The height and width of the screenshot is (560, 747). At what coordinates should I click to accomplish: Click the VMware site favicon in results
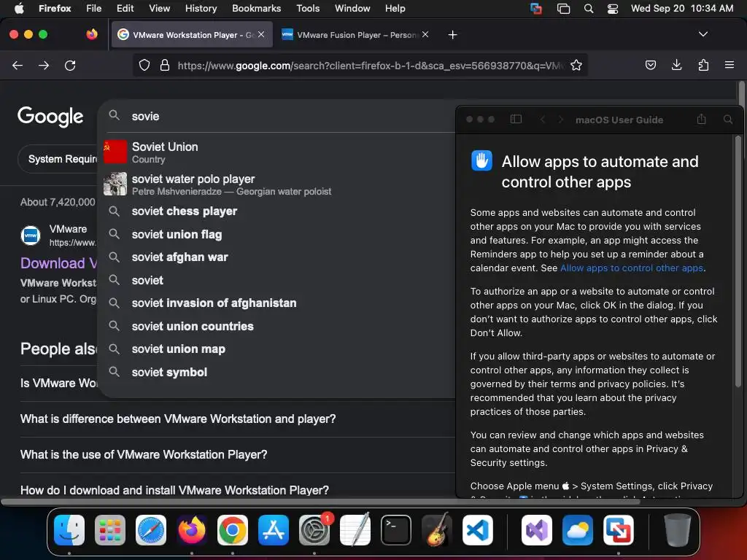pyautogui.click(x=31, y=236)
